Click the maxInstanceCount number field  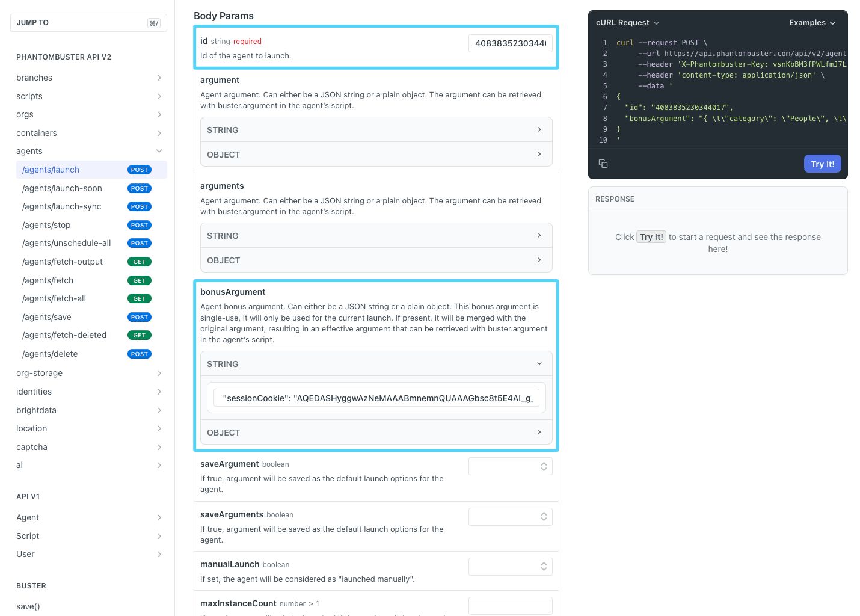510,606
